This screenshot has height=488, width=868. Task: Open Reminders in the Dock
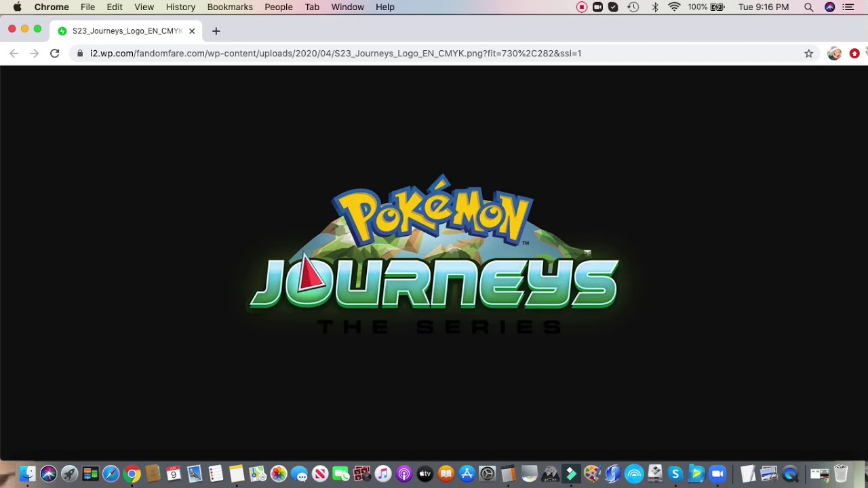pos(216,474)
